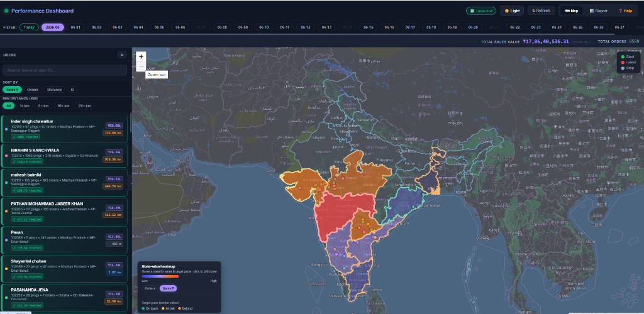Image resolution: width=644 pixels, height=314 pixels.
Task: Switch theme using the Light toggle
Action: tap(512, 11)
